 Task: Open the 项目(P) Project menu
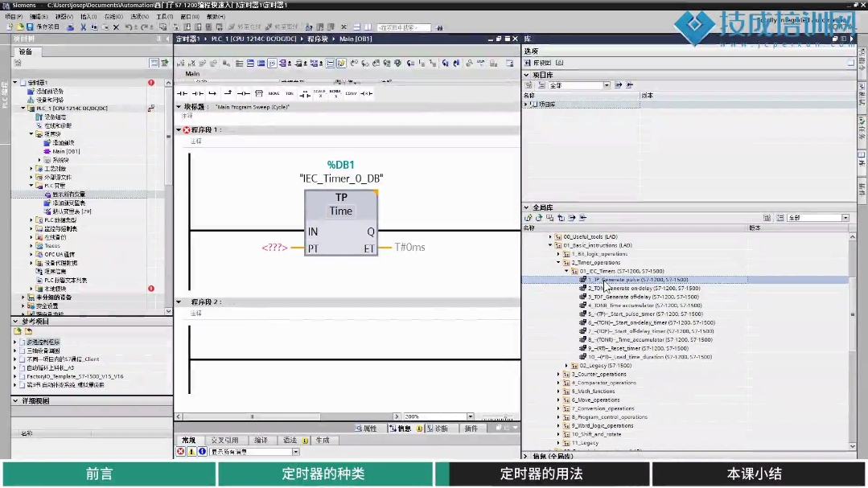click(14, 17)
